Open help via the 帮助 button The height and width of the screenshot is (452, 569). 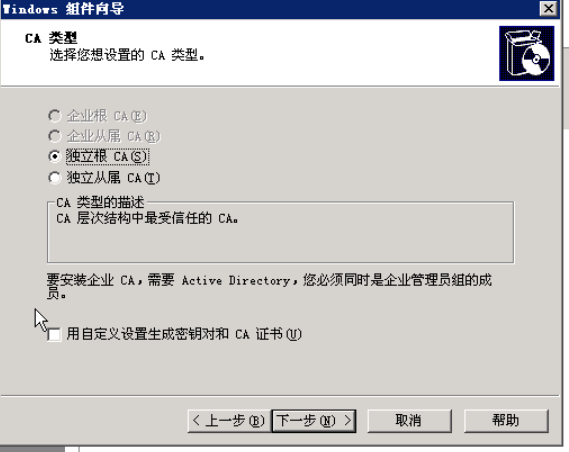506,421
